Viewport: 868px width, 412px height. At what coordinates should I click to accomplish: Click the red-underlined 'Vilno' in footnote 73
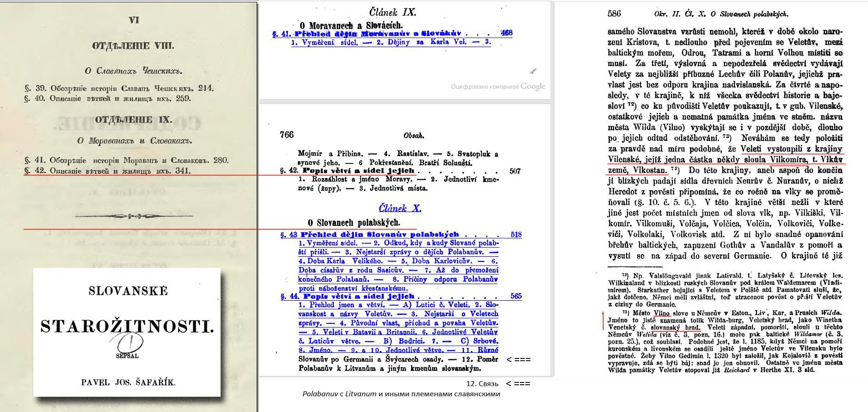[x=662, y=313]
